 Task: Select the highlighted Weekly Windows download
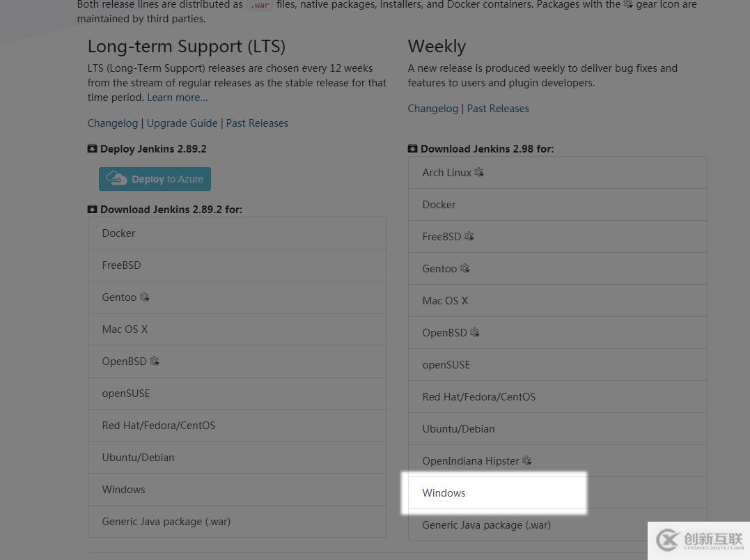point(444,493)
